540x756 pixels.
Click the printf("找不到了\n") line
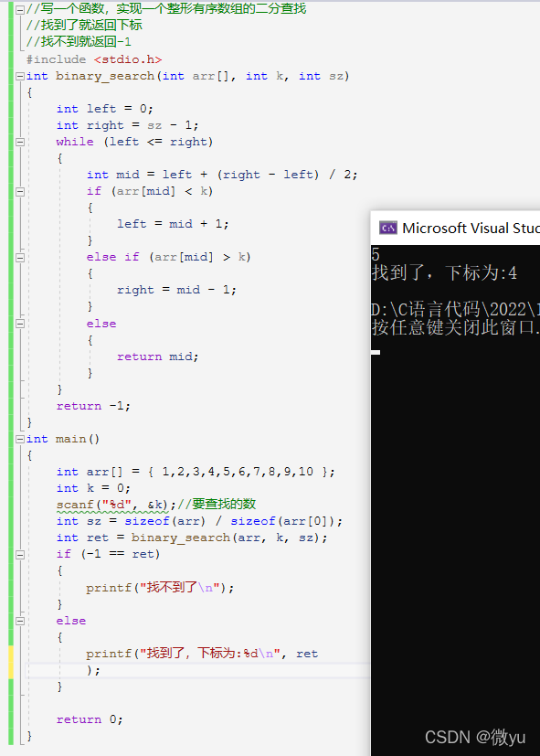(160, 588)
